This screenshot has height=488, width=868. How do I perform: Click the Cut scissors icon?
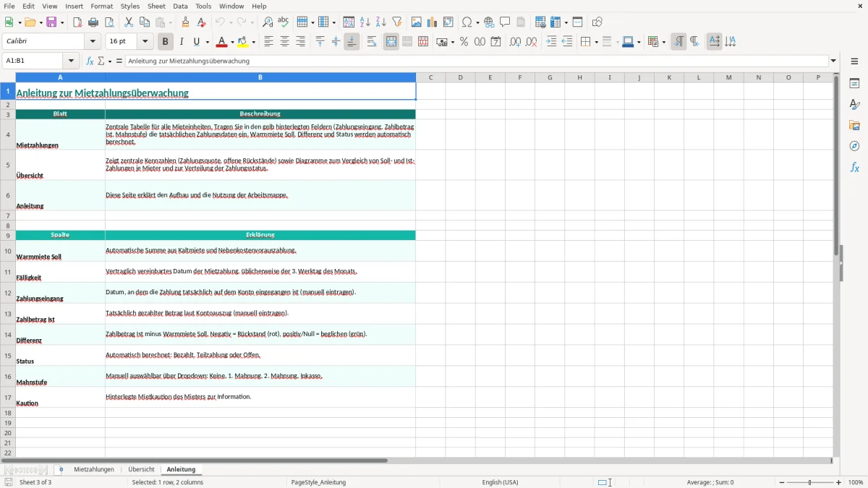129,22
